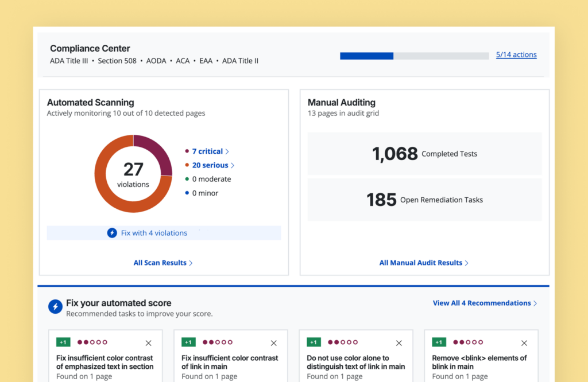Click severity dots on Remove blink elements card
588x382 pixels.
(x=468, y=342)
